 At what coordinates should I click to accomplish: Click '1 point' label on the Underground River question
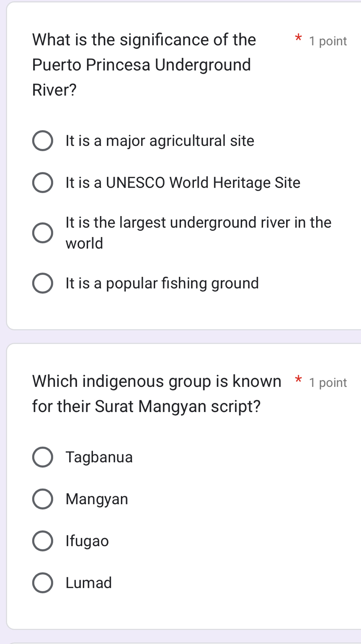coord(328,41)
